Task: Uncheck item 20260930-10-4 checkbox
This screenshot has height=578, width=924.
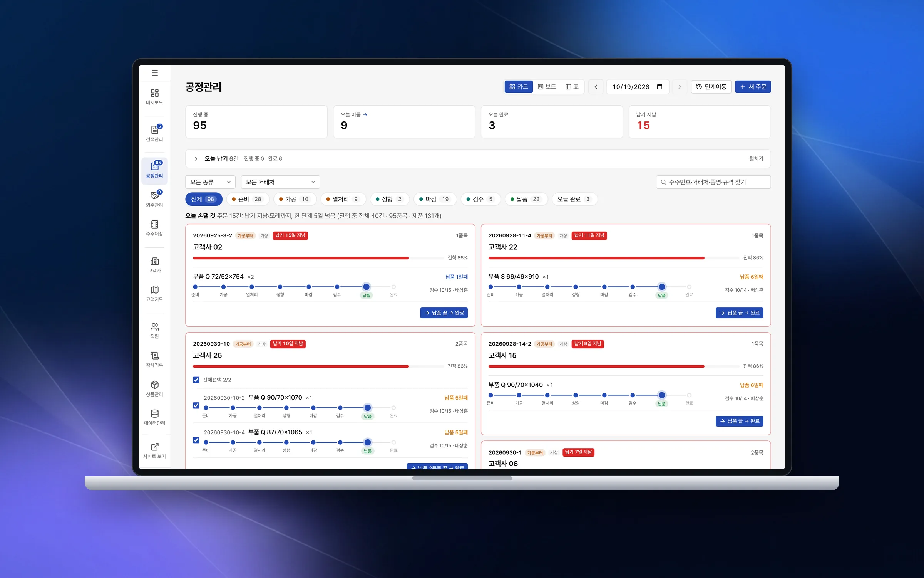Action: point(196,440)
